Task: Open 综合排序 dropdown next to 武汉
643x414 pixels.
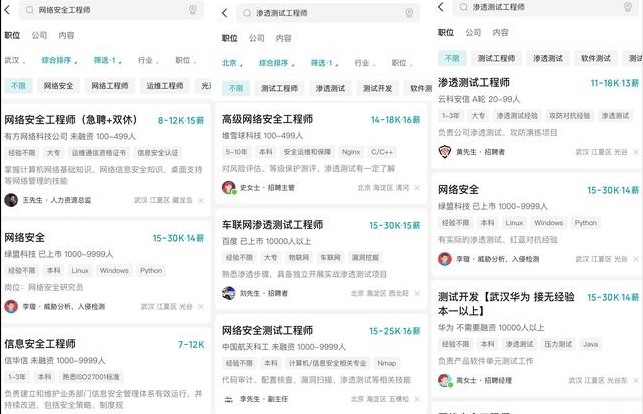Action: 59,60
